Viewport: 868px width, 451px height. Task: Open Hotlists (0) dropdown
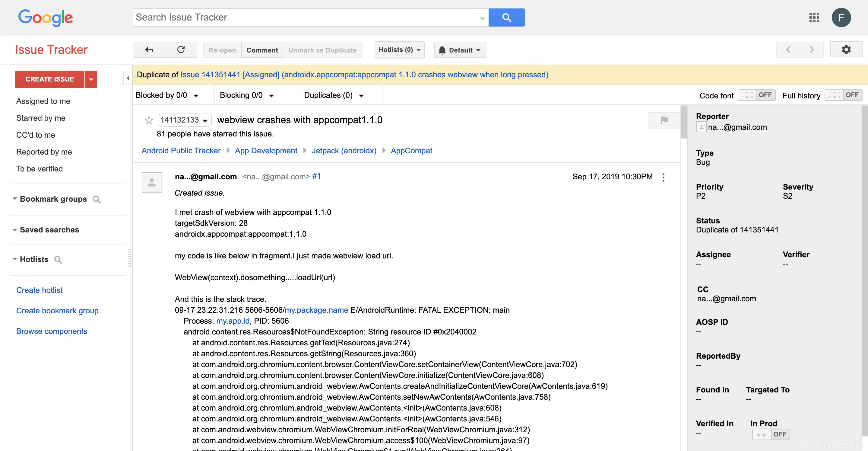(399, 50)
